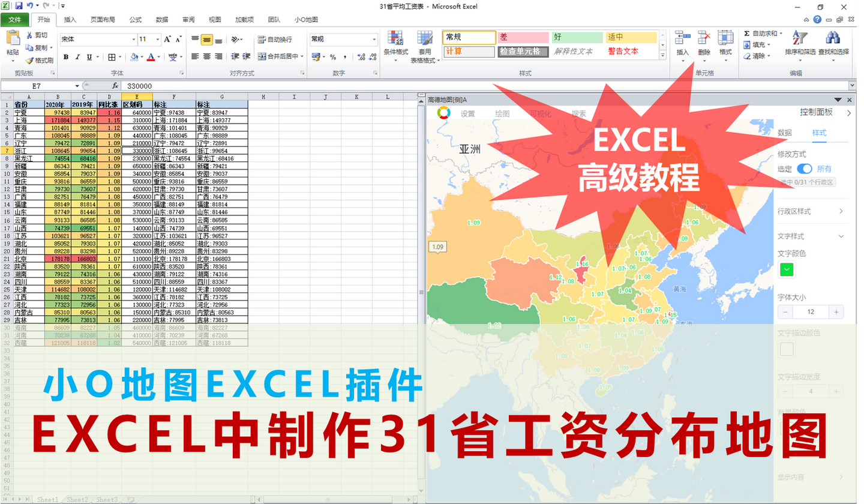Apply the 计算 cell style
Image resolution: width=864 pixels, height=504 pixels.
tap(469, 51)
